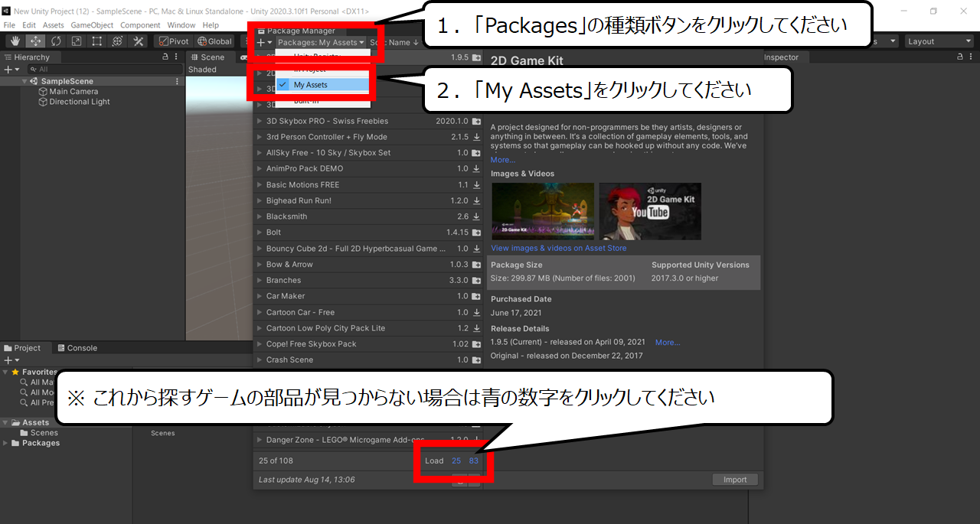Click Release Details More... link

(x=668, y=342)
